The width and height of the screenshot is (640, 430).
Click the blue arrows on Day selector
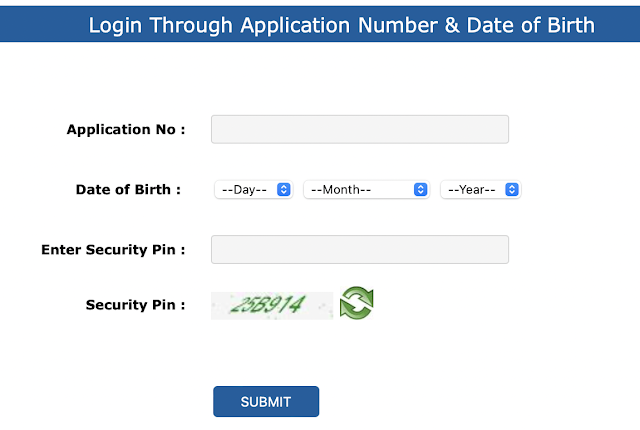(x=283, y=189)
